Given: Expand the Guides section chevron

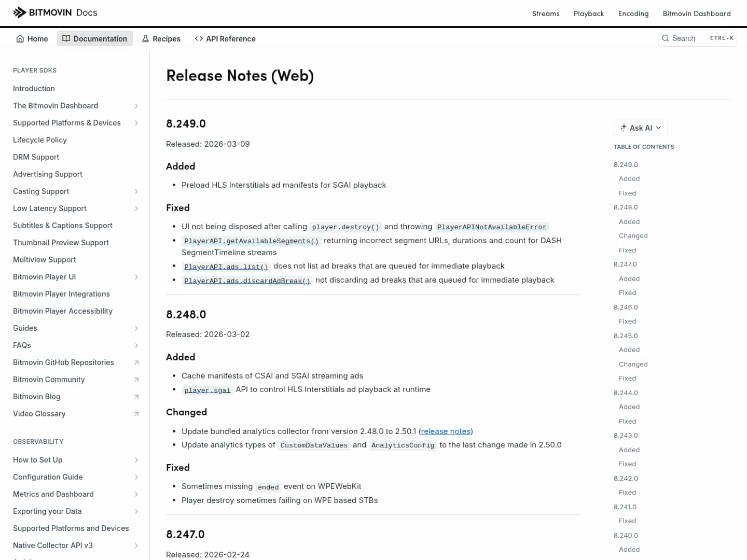Looking at the screenshot, I should click(x=136, y=328).
